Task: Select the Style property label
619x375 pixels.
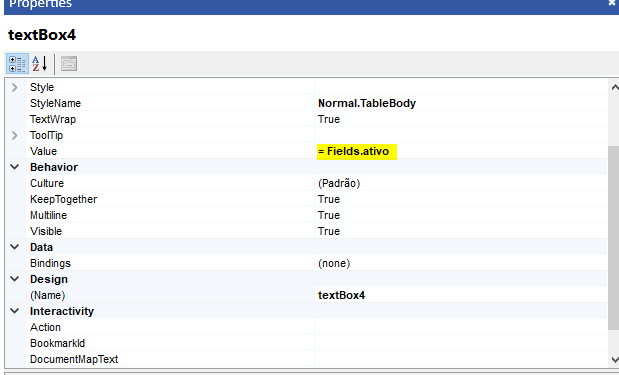Action: [42, 87]
